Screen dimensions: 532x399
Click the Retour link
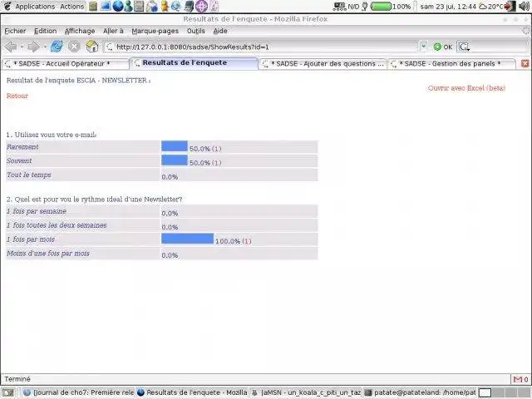pyautogui.click(x=17, y=96)
